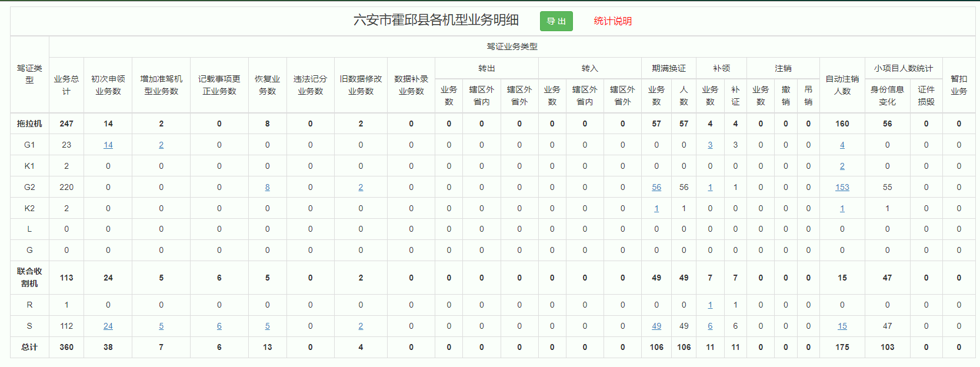Open K2 row 期满换证业务数 link
This screenshot has width=980, height=367.
tap(656, 208)
